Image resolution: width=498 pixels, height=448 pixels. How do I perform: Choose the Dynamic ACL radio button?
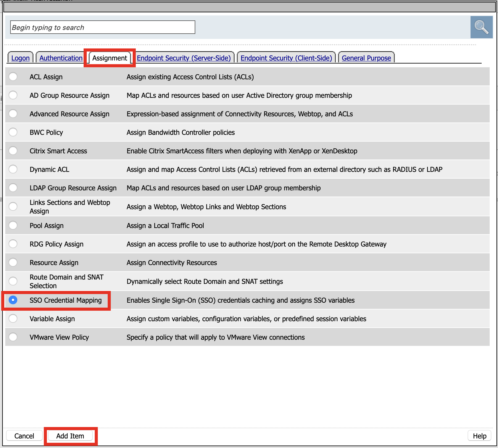[x=13, y=169]
